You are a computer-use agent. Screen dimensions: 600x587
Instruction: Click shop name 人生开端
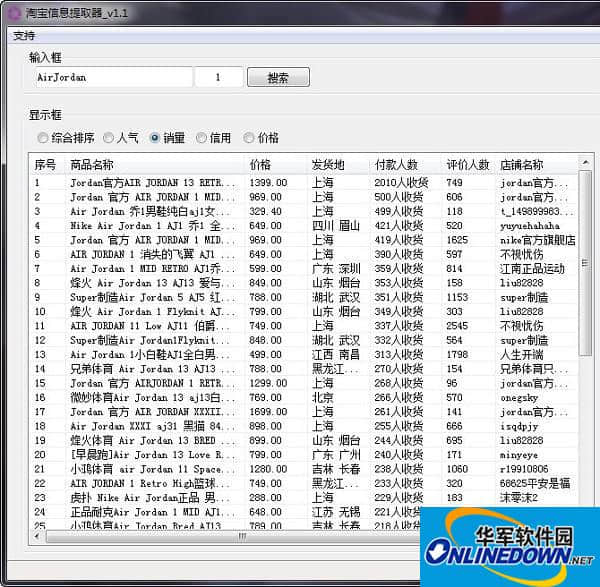522,354
